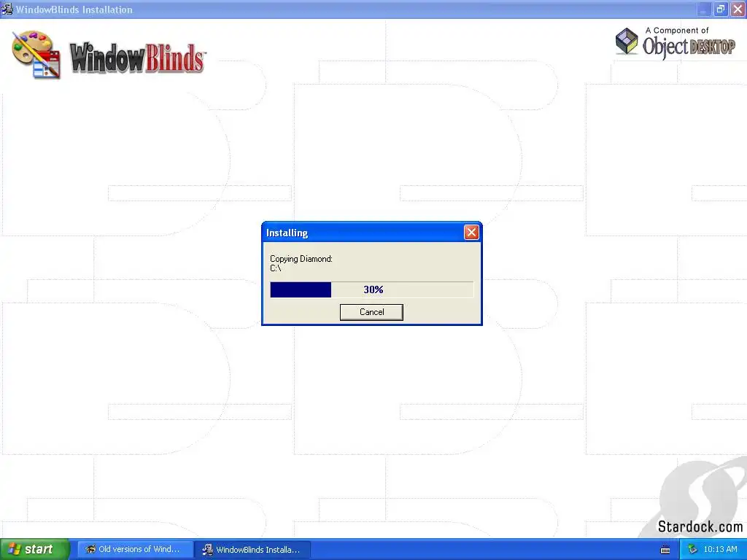Click the 30% installation progress bar
747x560 pixels.
pos(371,289)
